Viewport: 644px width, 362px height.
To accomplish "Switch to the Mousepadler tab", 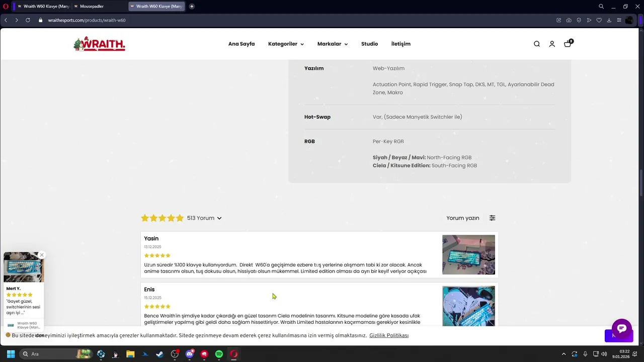I will [99, 7].
